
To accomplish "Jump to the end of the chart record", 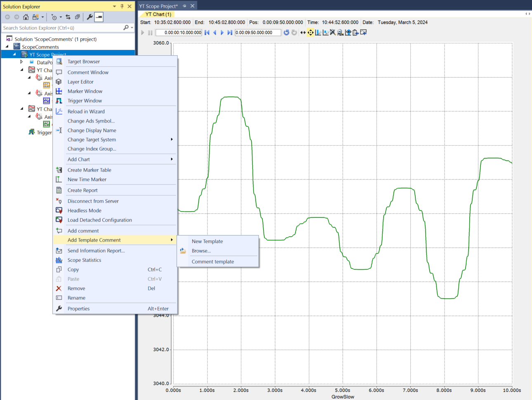I will point(230,33).
